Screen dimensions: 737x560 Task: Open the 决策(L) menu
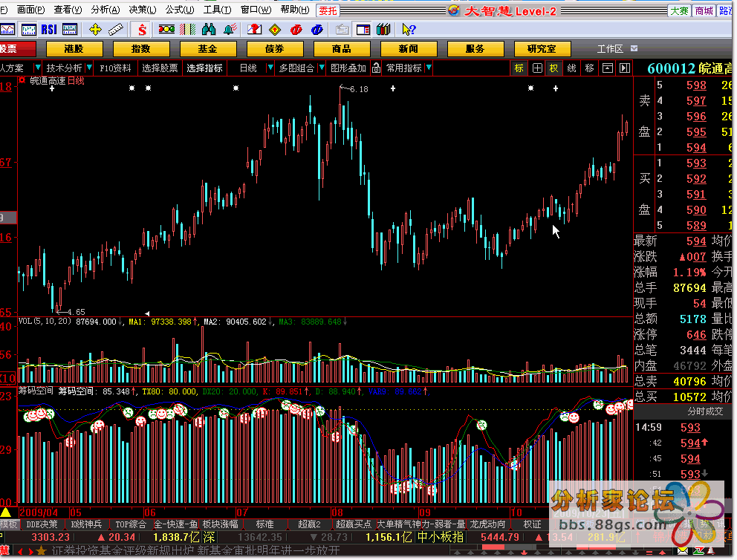(x=143, y=10)
